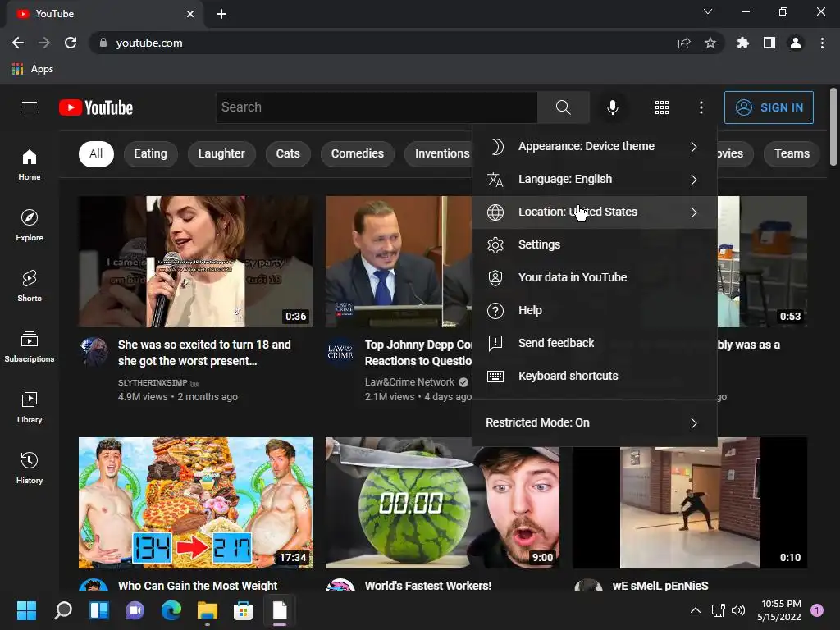
Task: Open the taskbar clock and date
Action: (781, 610)
